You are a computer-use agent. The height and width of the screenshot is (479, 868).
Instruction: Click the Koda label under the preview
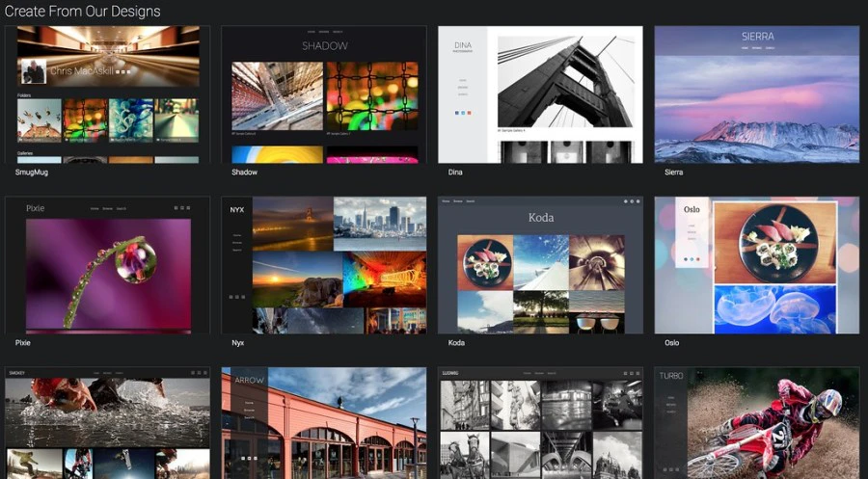(x=456, y=343)
